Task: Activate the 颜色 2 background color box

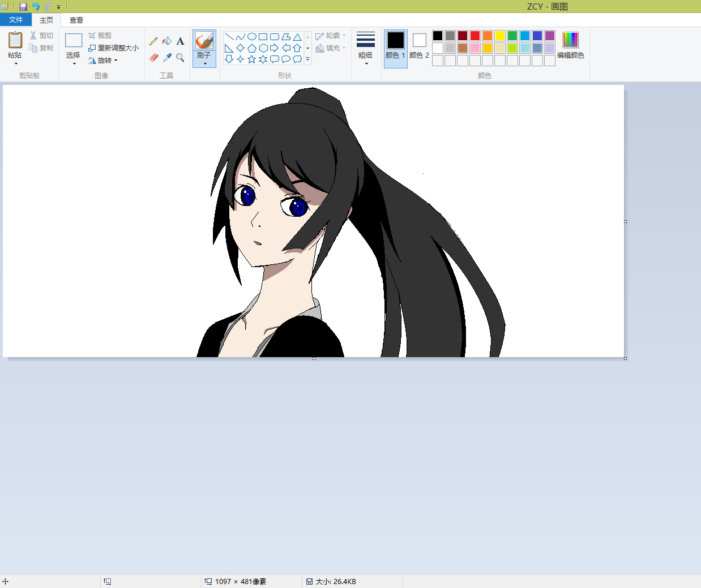Action: coord(419,45)
